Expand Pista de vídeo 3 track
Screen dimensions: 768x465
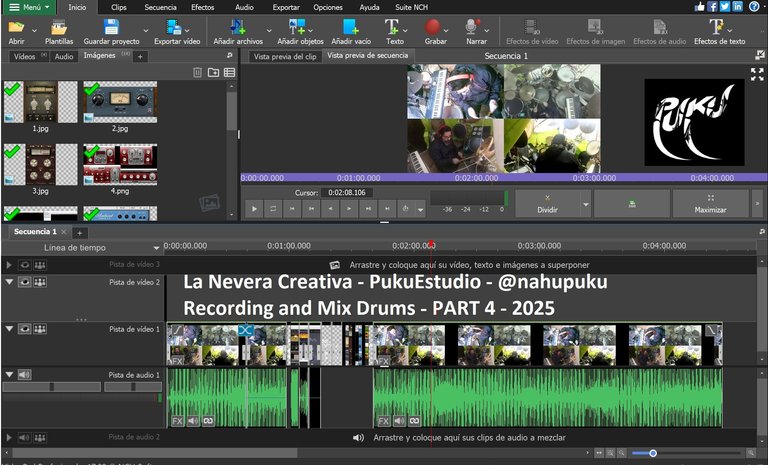click(9, 265)
